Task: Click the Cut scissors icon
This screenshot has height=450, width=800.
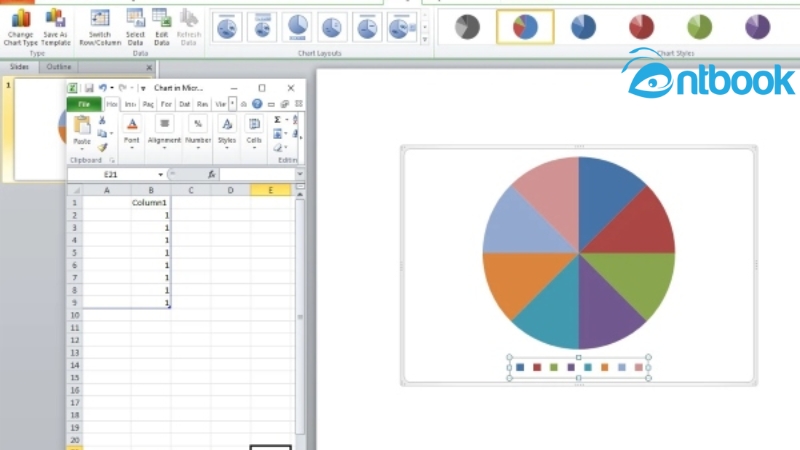Action: click(102, 120)
